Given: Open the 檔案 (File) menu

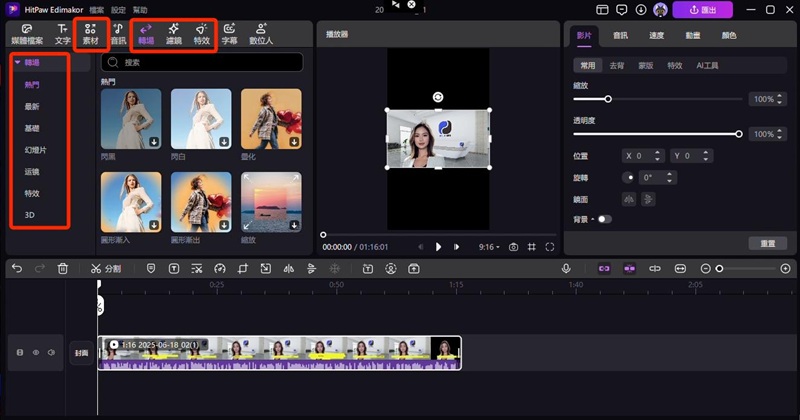Looking at the screenshot, I should click(97, 9).
